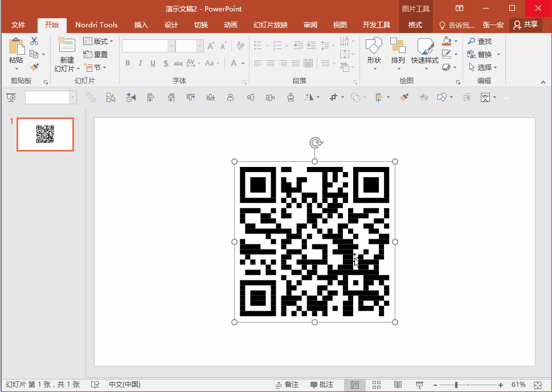Screen dimensions: 552x392
Task: Click the Share button
Action: coord(526,24)
